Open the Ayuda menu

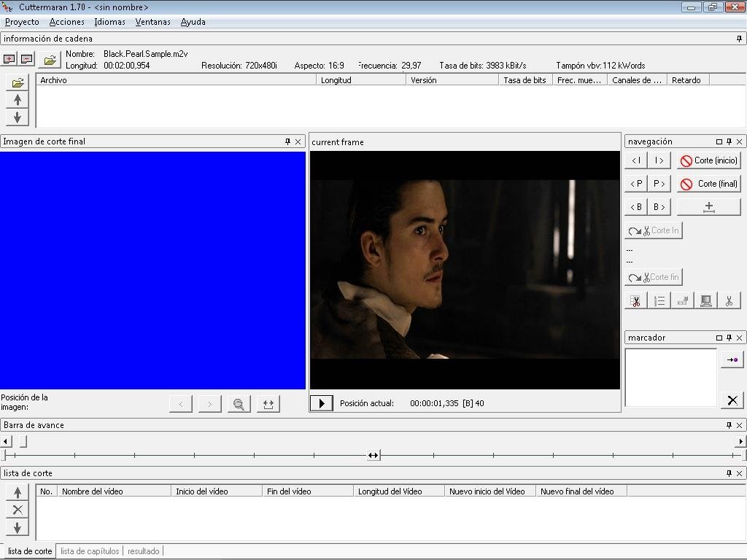tap(193, 22)
